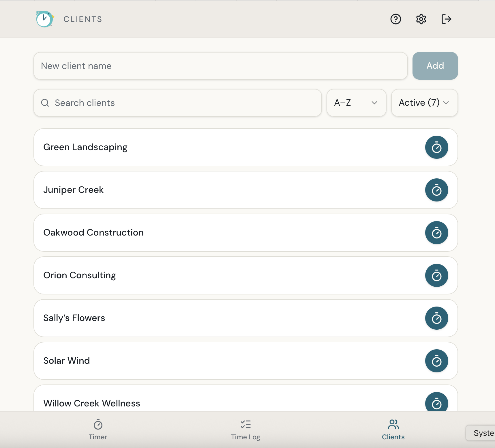Viewport: 495px width, 448px height.
Task: Open the Active (7) filter dropdown
Action: pos(425,103)
